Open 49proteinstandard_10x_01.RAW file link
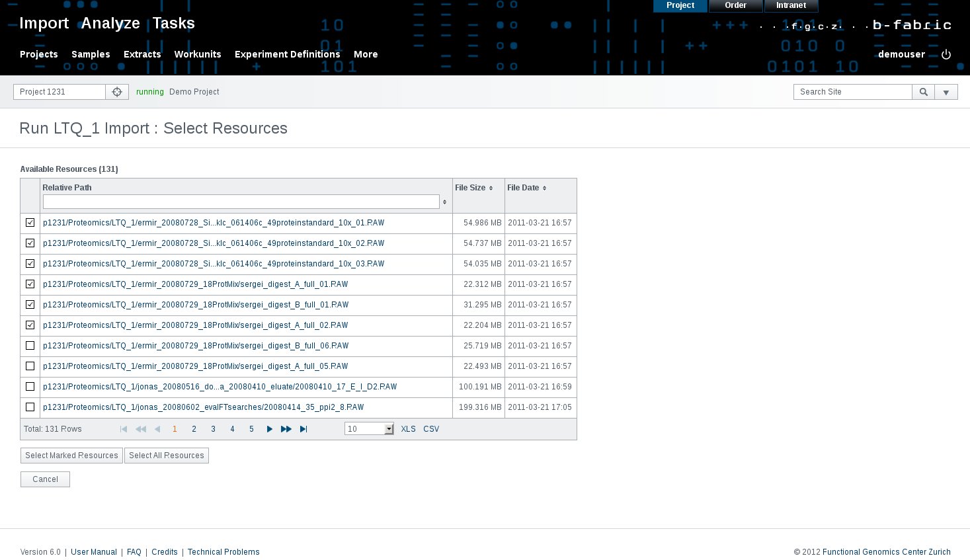Viewport: 970px width, 560px height. coord(214,223)
